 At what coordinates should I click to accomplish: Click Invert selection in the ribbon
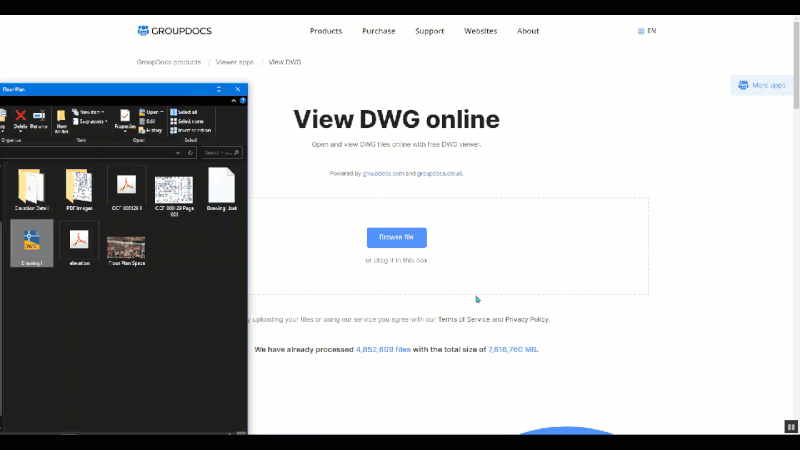[191, 130]
